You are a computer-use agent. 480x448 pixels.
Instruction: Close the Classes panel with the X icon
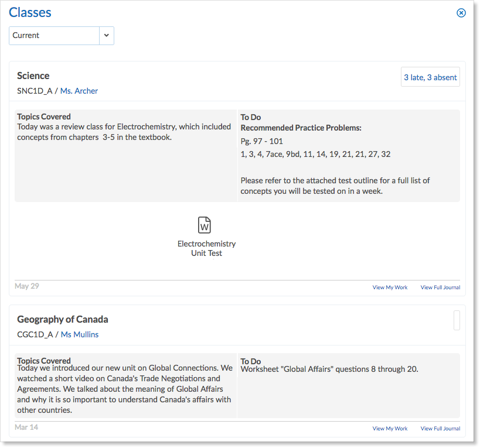point(461,13)
